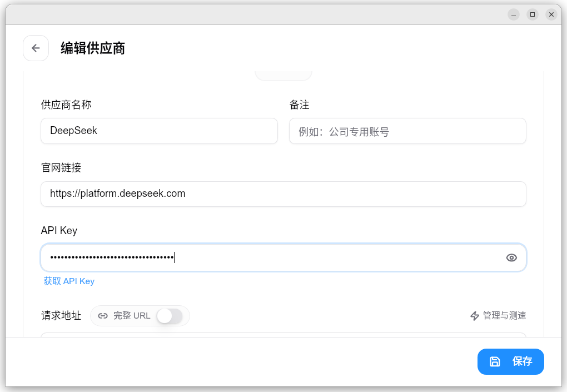
Task: Click the 供应商名称 label
Action: tap(66, 105)
